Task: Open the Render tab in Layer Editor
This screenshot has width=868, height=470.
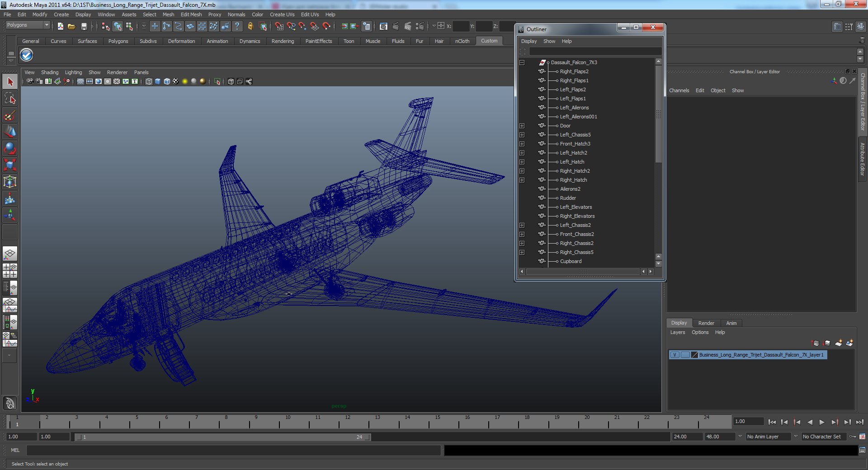Action: click(x=706, y=323)
